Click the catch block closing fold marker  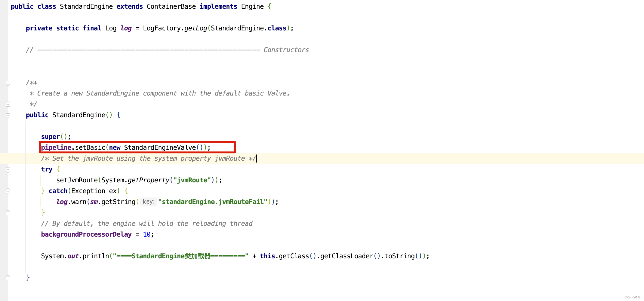8,213
